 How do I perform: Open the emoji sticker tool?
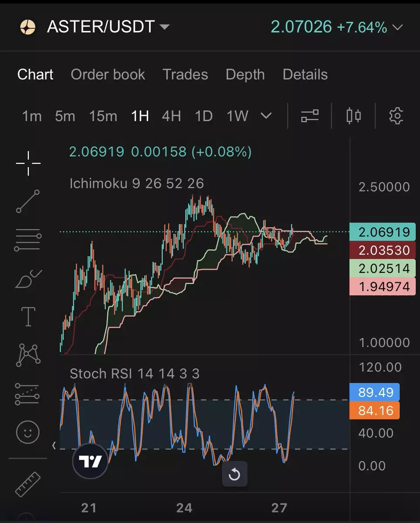pos(28,432)
